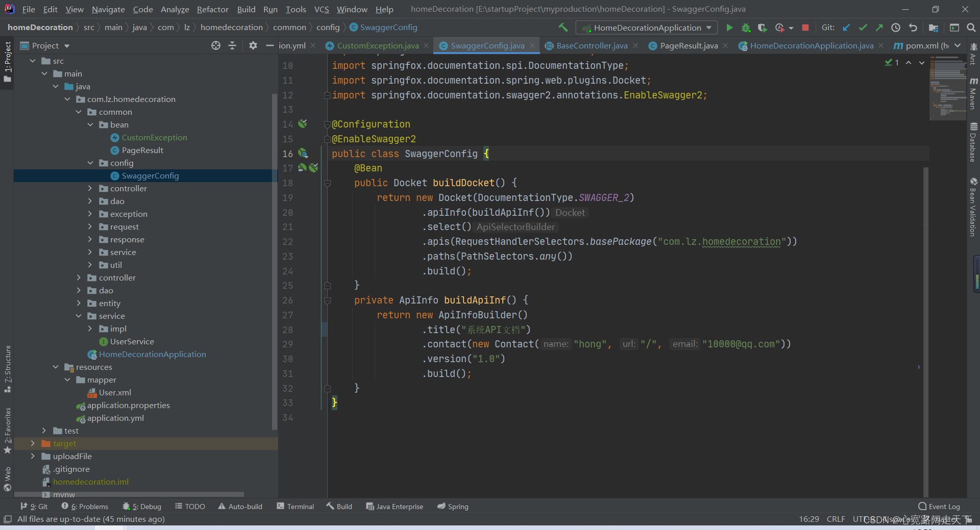This screenshot has width=980, height=530.
Task: Start debugging with the bug icon
Action: (746, 28)
